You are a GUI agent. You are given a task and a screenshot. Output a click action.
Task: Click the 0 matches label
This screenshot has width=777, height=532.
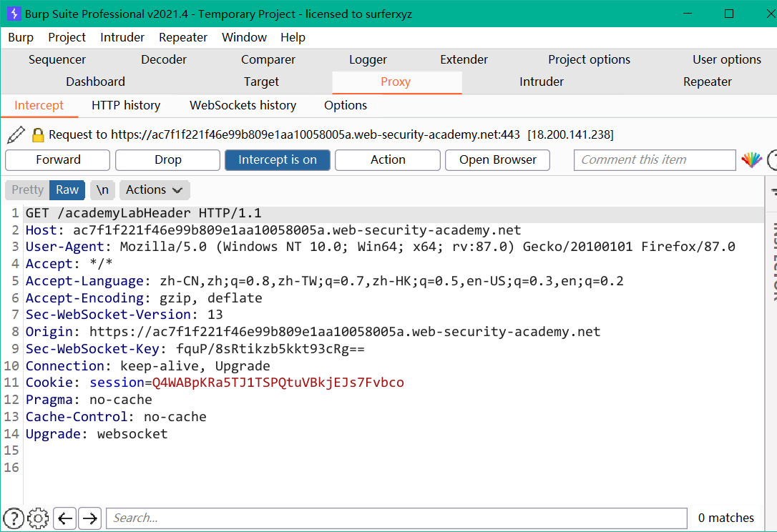click(x=726, y=518)
